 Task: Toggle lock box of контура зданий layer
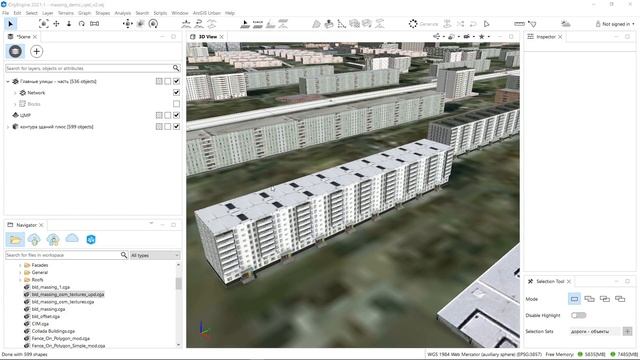click(x=168, y=127)
